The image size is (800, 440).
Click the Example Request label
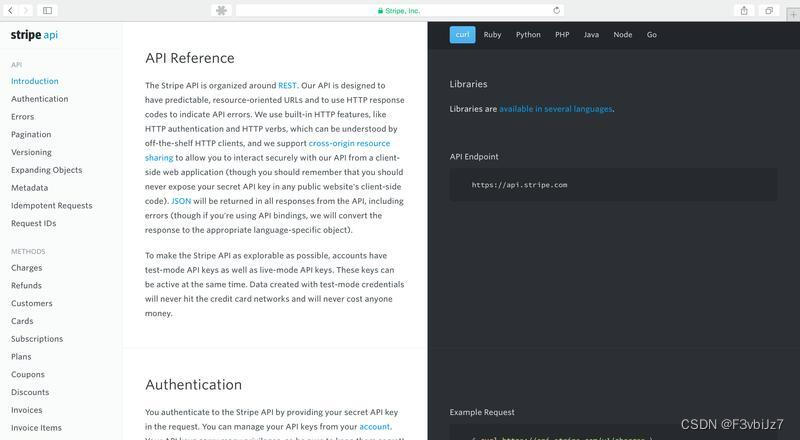tap(482, 412)
